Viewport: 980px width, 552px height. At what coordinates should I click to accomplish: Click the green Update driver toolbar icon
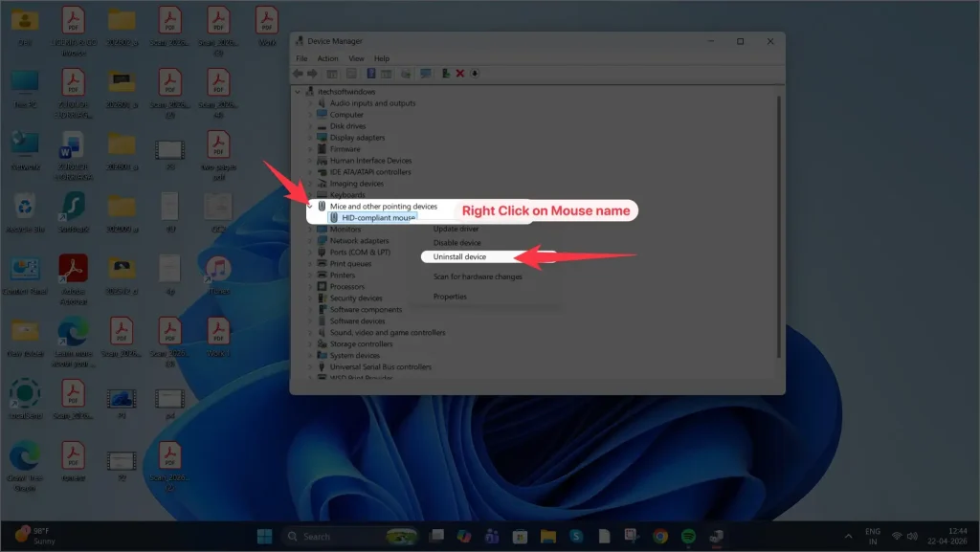446,74
